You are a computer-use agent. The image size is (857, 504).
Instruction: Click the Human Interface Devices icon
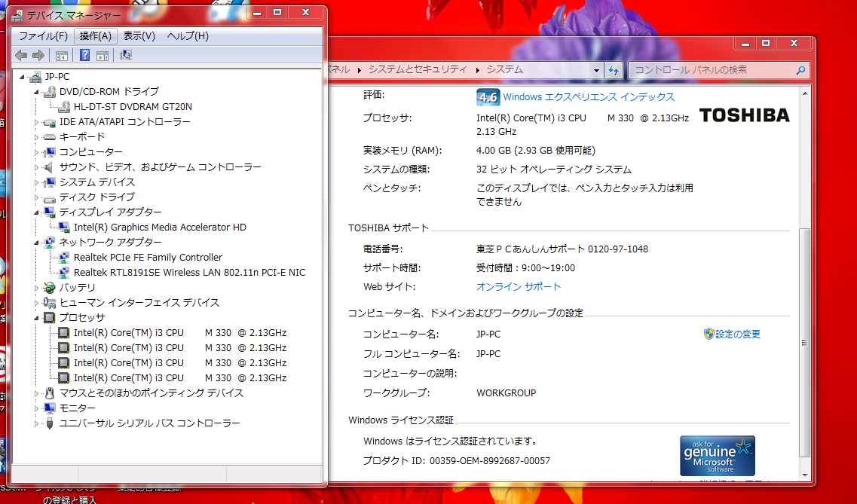(x=50, y=303)
